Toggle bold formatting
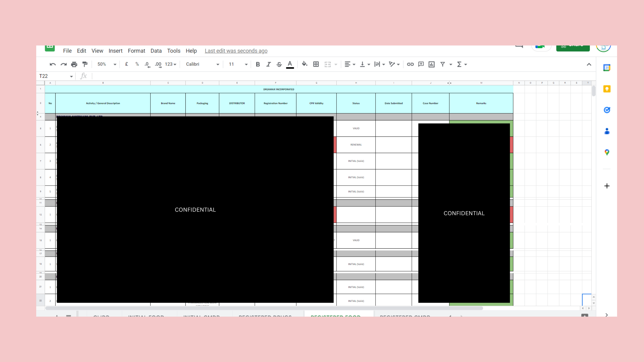The height and width of the screenshot is (362, 644). click(258, 64)
